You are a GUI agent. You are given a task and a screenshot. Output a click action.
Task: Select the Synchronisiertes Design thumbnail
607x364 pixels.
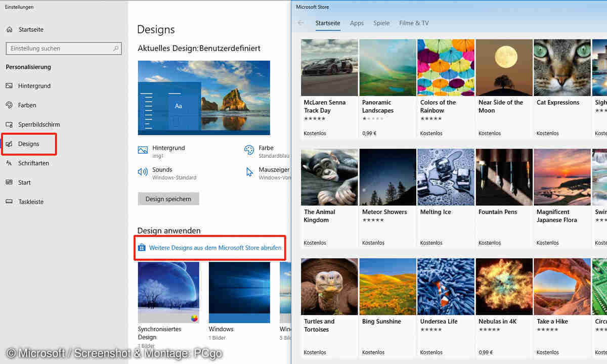(168, 292)
